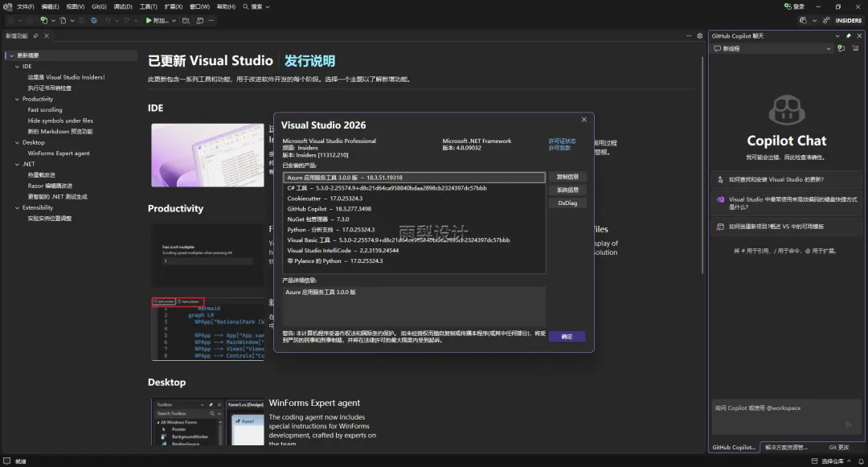This screenshot has height=467, width=868.
Task: Click the notifications bell in status bar
Action: point(861,461)
